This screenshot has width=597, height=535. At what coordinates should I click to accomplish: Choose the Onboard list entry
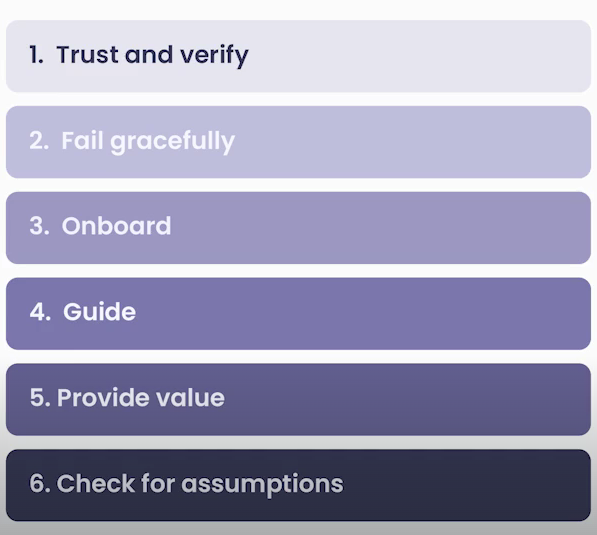tap(298, 228)
